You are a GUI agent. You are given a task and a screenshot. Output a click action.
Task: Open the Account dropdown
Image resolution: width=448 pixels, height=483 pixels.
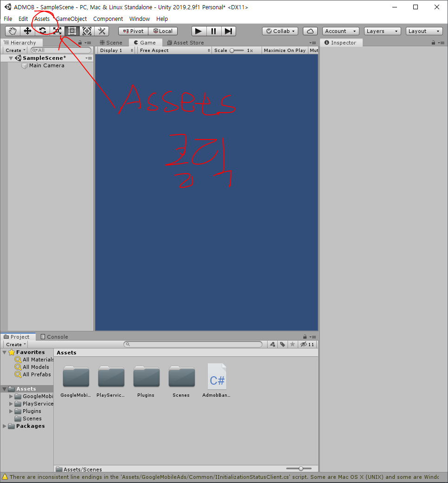point(340,31)
